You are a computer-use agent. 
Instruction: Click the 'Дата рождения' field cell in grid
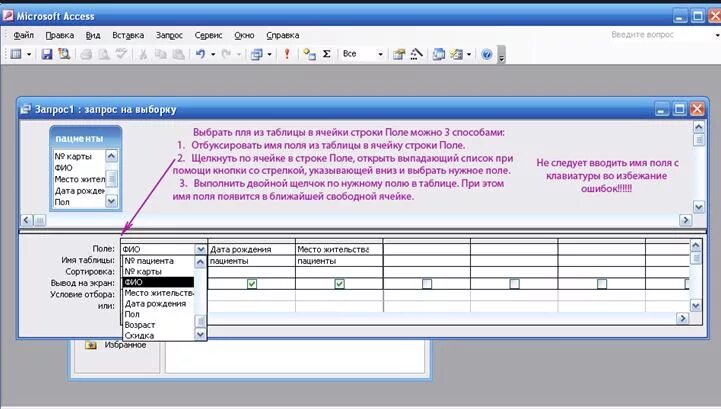[x=252, y=249]
